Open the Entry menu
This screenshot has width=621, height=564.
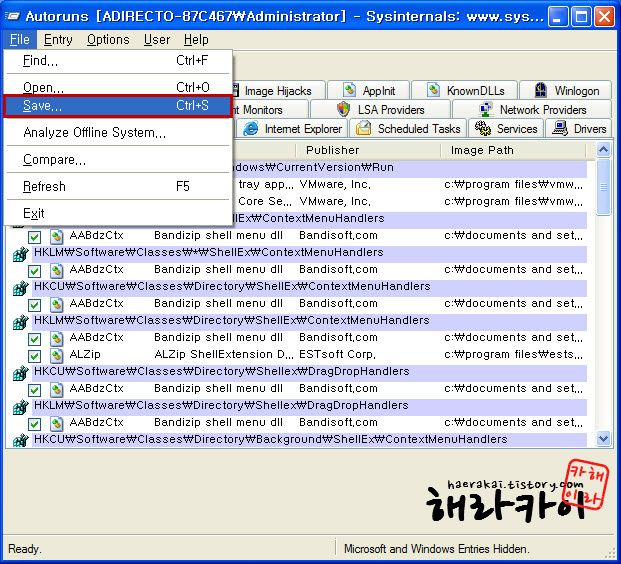58,40
